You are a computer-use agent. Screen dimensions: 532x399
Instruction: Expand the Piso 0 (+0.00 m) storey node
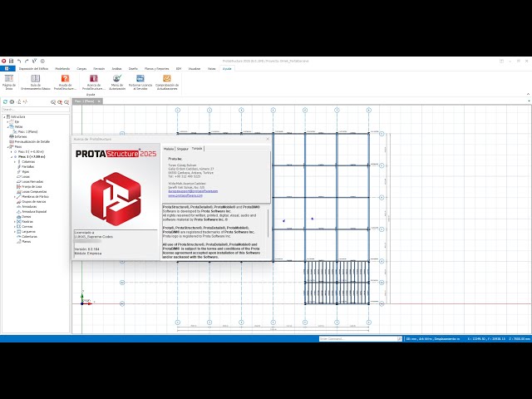click(12, 152)
